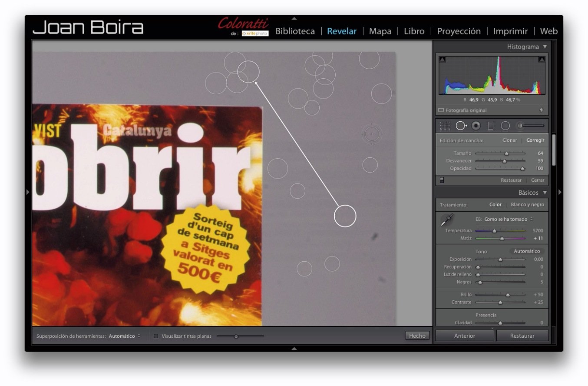This screenshot has height=386, width=588.
Task: Toggle the highlight clipping indicator in histogram
Action: pyautogui.click(x=542, y=60)
